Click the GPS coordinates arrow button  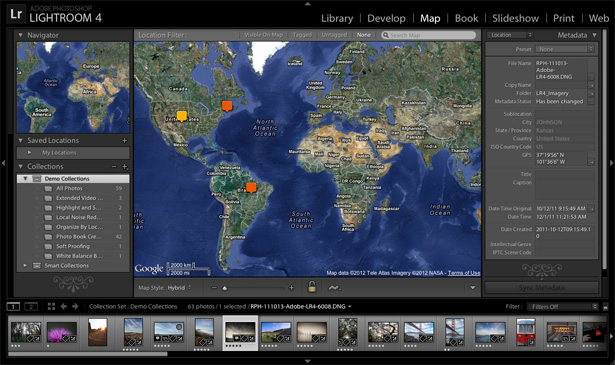click(591, 162)
